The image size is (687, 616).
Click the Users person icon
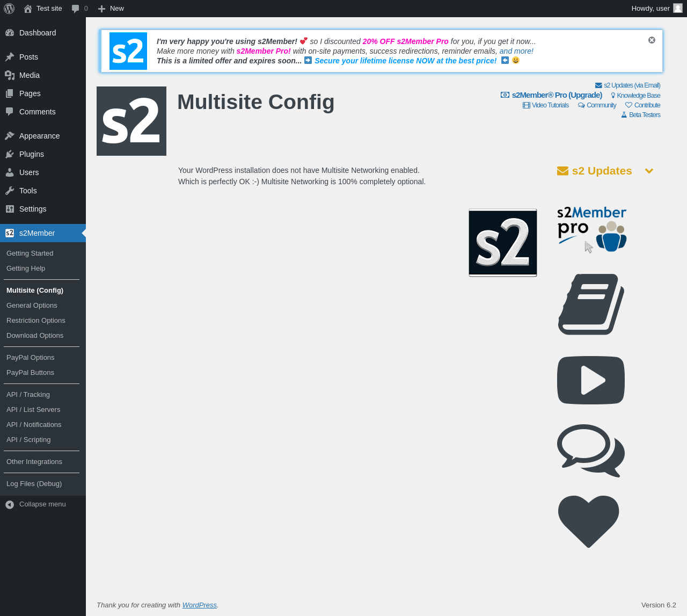(x=10, y=172)
